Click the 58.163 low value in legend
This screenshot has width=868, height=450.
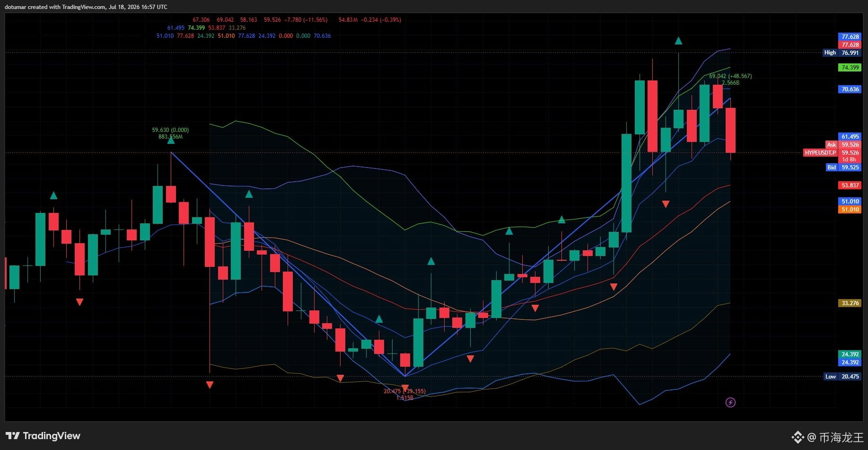click(x=249, y=20)
